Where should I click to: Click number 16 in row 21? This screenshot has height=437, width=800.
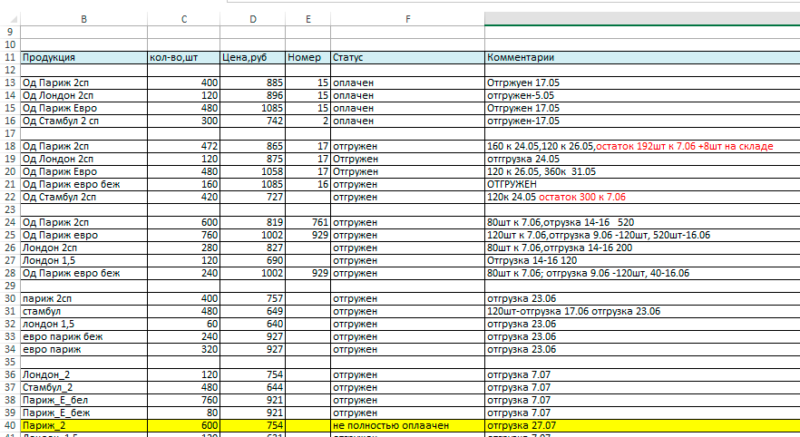pyautogui.click(x=308, y=184)
